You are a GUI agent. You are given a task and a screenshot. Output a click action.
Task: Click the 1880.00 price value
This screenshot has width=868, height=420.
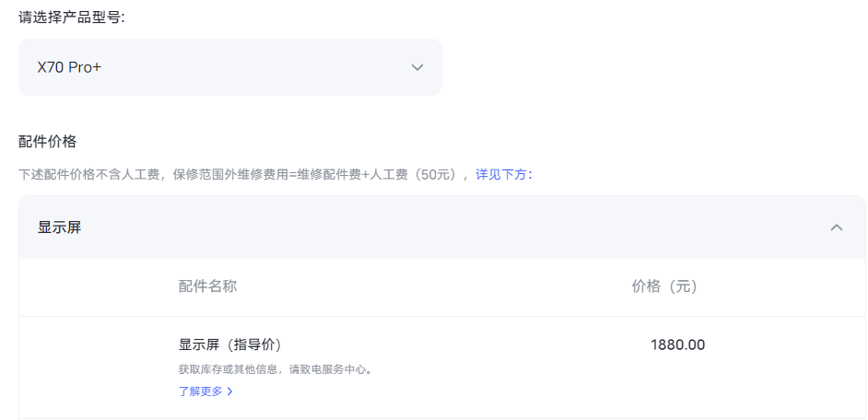[x=677, y=344]
